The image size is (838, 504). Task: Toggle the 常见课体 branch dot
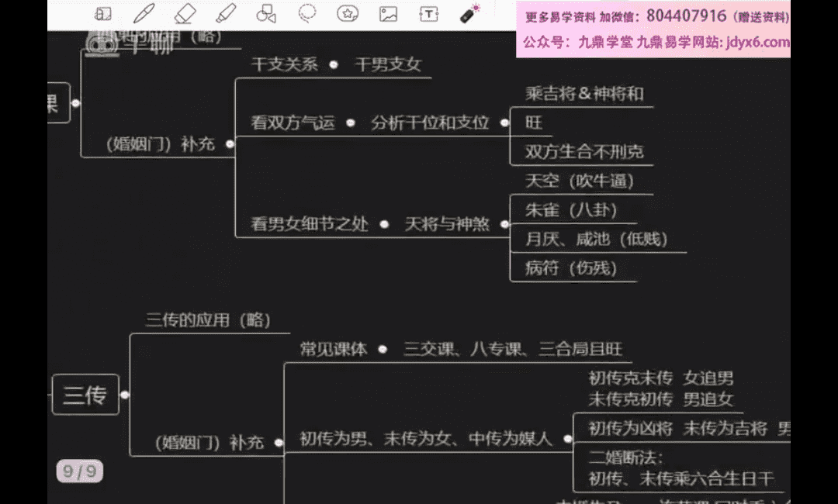(x=383, y=350)
